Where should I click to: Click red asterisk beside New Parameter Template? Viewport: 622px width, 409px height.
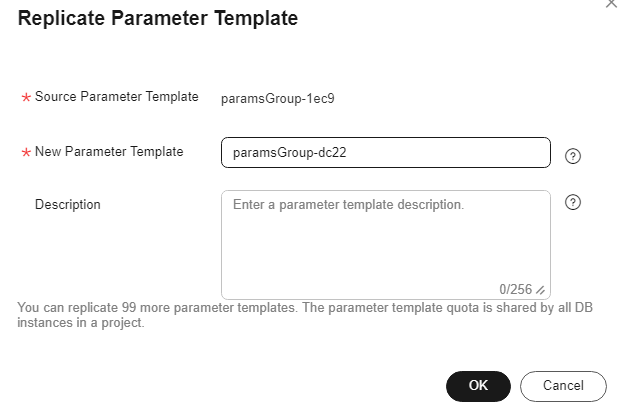[26, 152]
